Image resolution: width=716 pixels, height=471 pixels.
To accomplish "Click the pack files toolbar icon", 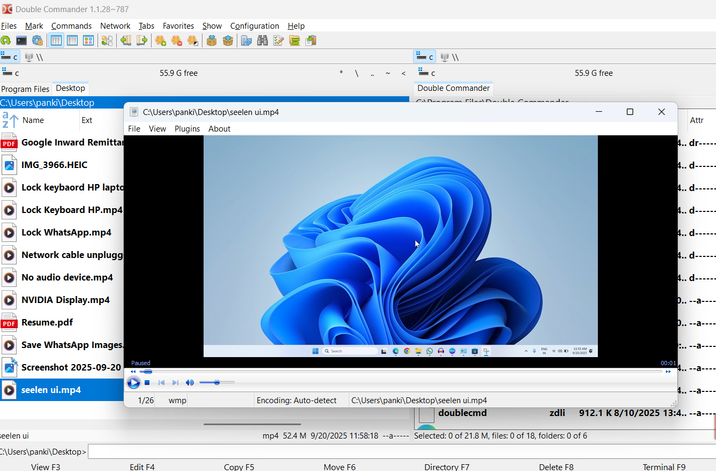I will tap(212, 41).
